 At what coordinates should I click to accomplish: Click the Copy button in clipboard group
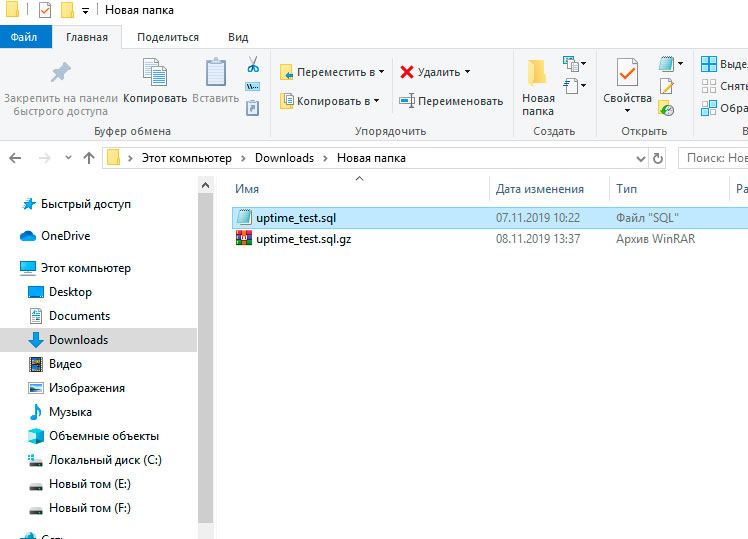pos(155,80)
